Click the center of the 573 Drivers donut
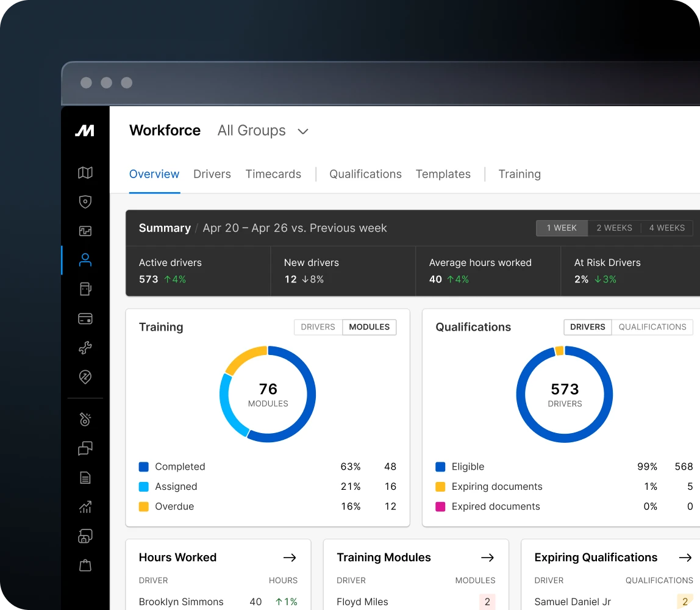700x610 pixels. coord(564,393)
